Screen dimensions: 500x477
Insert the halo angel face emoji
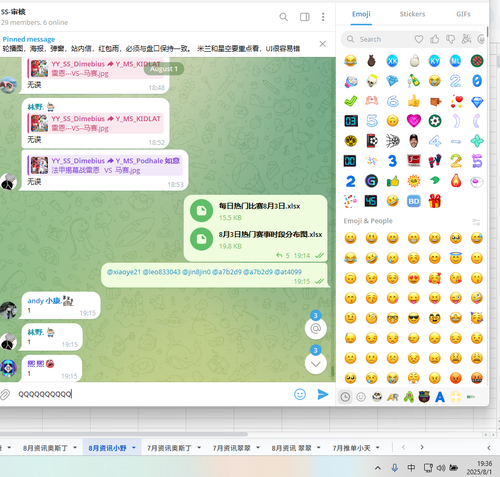pyautogui.click(x=456, y=258)
